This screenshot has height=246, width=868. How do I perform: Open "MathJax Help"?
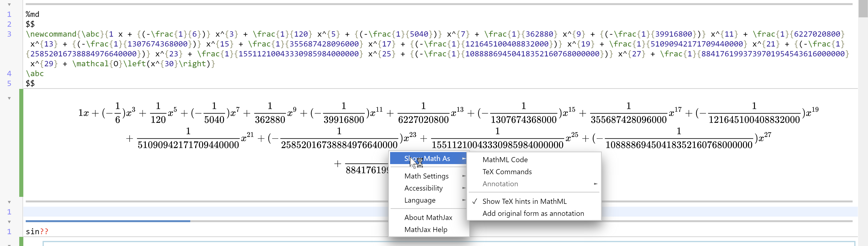click(x=425, y=229)
